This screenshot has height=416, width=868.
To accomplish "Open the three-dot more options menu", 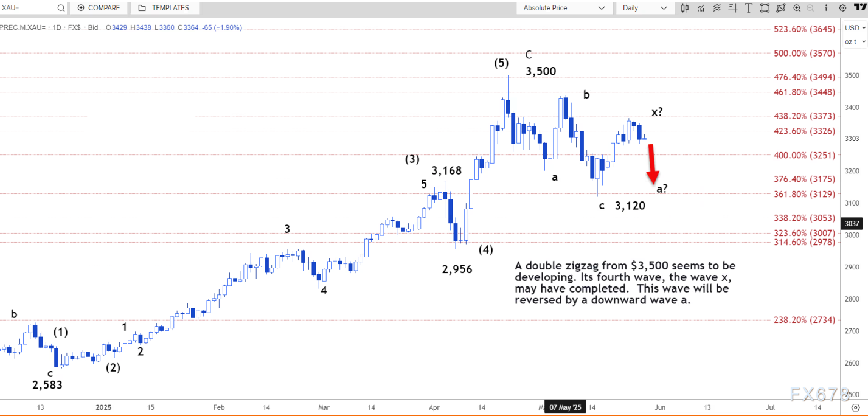I will [826, 8].
